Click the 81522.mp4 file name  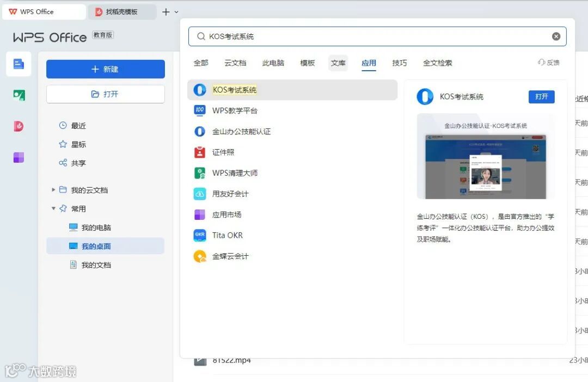pyautogui.click(x=232, y=361)
